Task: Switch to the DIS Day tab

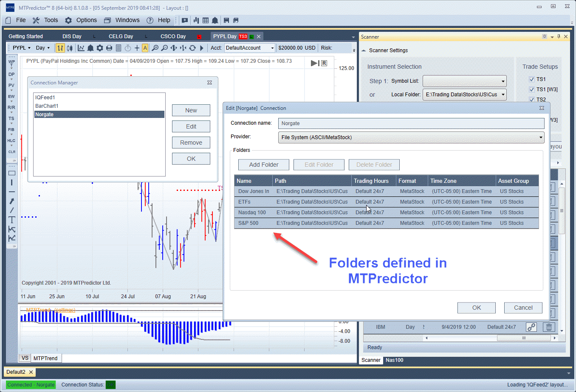Action: [x=72, y=36]
